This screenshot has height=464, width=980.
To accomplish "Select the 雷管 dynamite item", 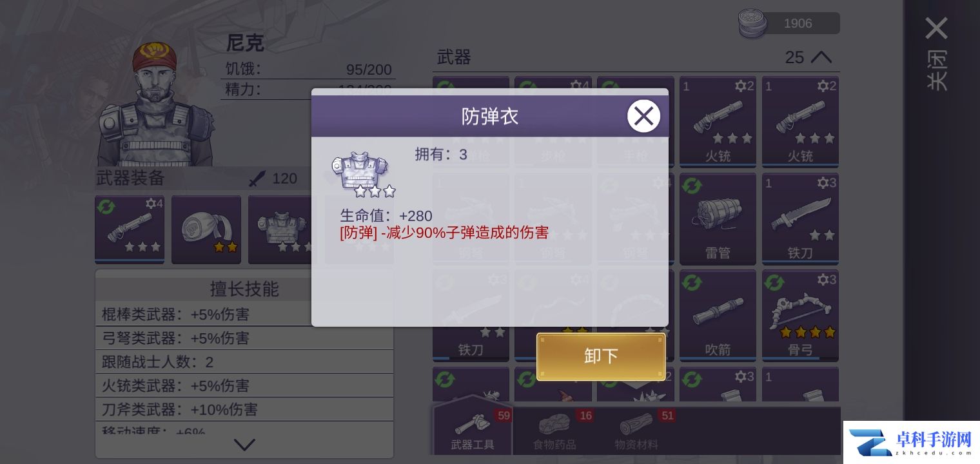I will click(x=718, y=219).
